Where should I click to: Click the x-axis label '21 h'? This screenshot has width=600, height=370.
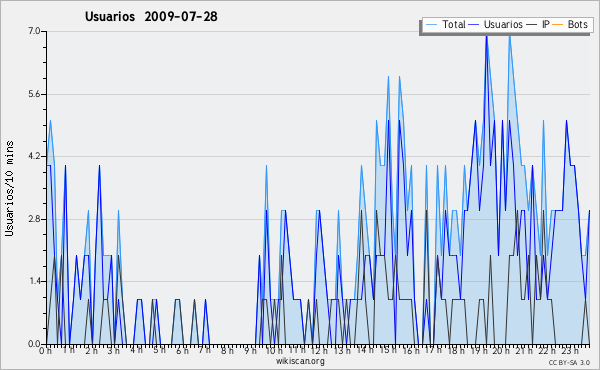tap(524, 351)
